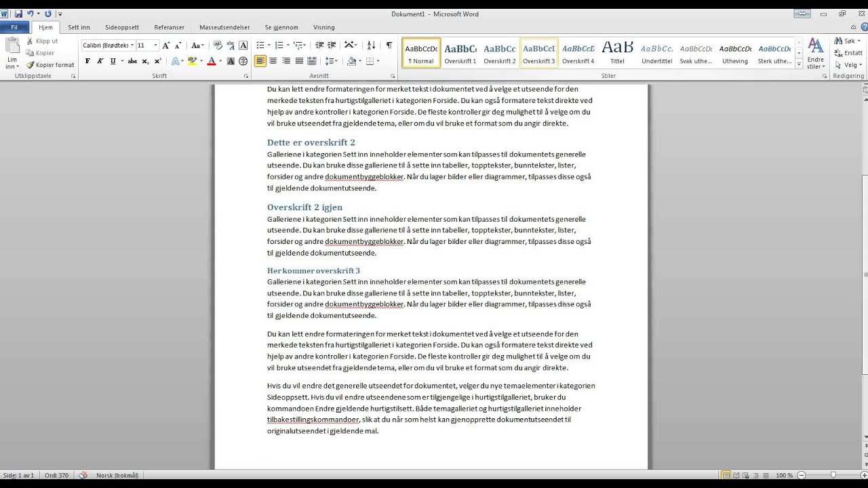Screen dimensions: 868x488
Task: Click the Kopier command
Action: [40, 53]
